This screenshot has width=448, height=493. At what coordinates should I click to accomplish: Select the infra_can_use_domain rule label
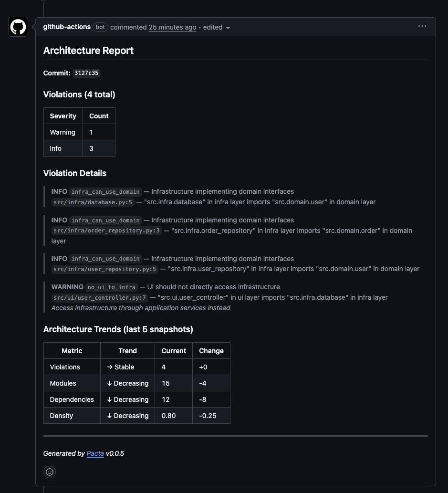(105, 191)
